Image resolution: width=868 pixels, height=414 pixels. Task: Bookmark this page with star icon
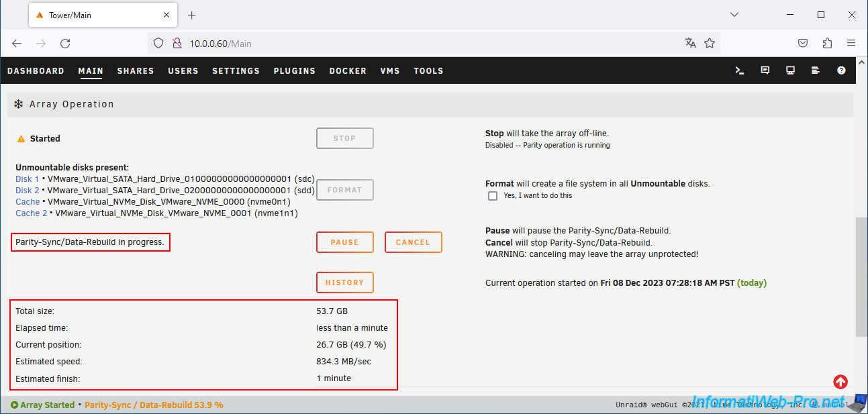click(710, 43)
